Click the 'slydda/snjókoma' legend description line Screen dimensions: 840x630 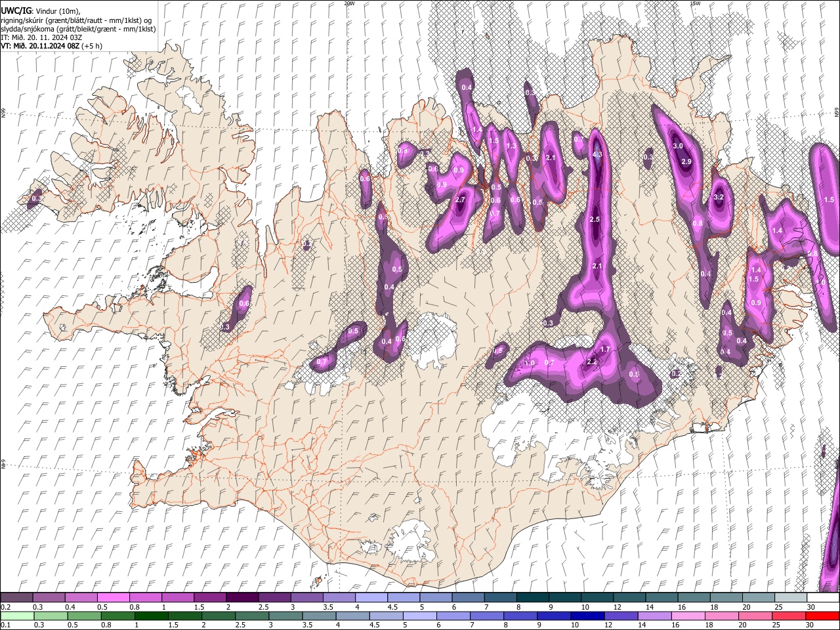pos(78,29)
